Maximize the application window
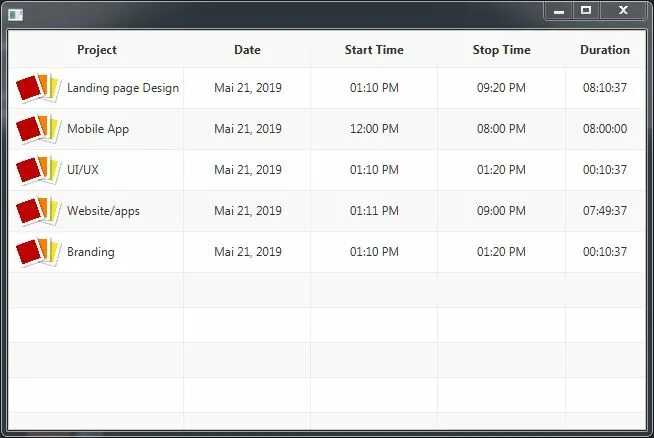The height and width of the screenshot is (438, 654). tap(586, 10)
